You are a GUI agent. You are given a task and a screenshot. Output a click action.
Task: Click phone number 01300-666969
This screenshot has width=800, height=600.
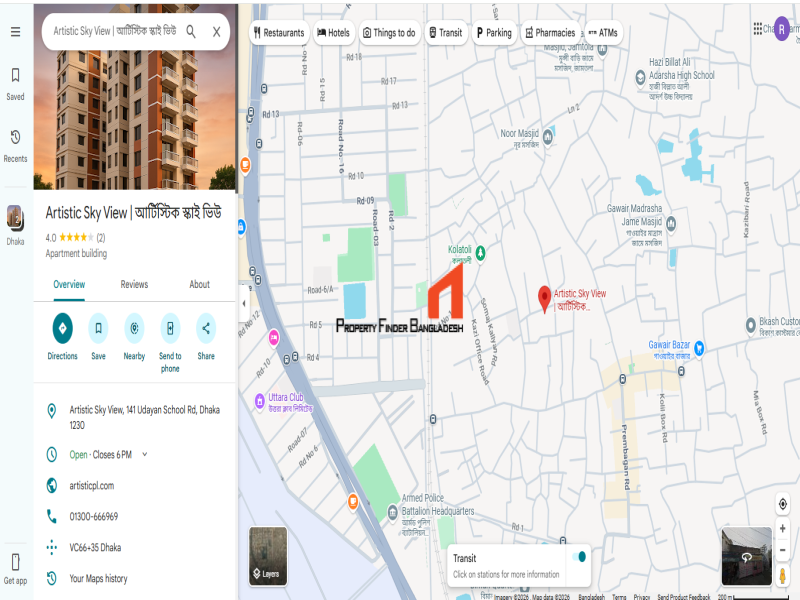pyautogui.click(x=94, y=516)
